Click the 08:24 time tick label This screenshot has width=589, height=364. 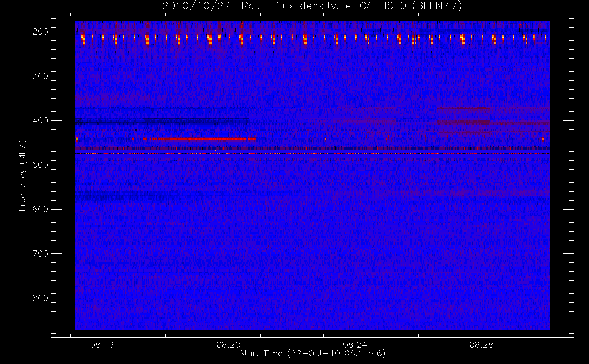coord(355,345)
